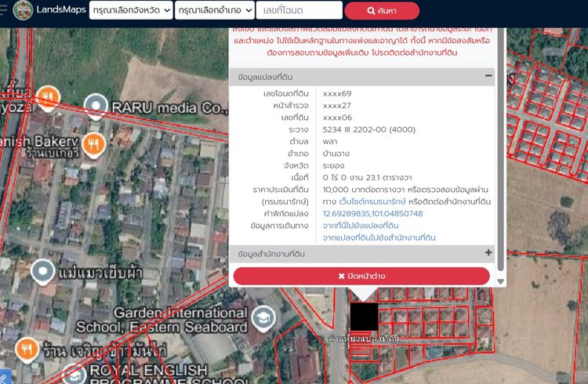
Task: Close the popup with ปิดหน้าต่าง button
Action: (361, 276)
